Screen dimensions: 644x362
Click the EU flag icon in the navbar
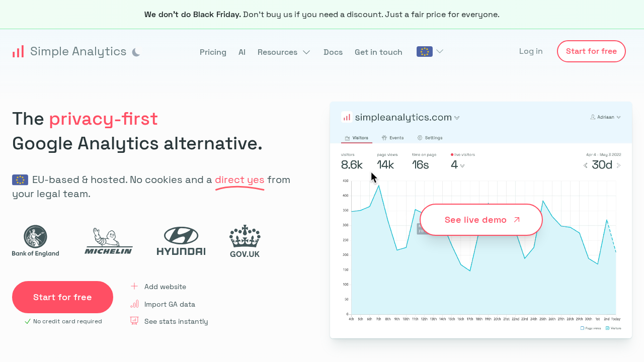424,51
